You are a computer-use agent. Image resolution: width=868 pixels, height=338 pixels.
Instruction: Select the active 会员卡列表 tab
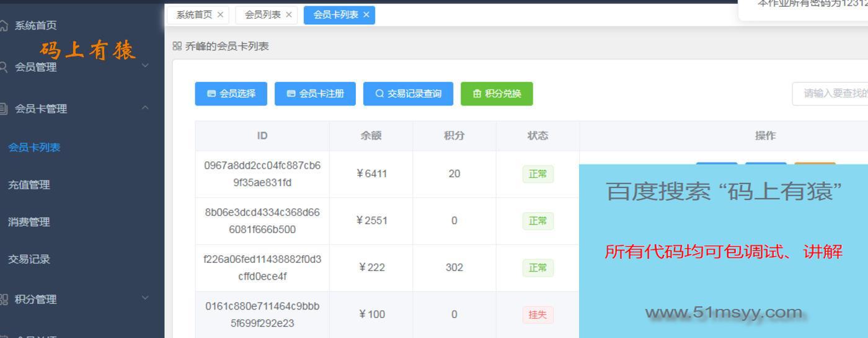pyautogui.click(x=335, y=15)
